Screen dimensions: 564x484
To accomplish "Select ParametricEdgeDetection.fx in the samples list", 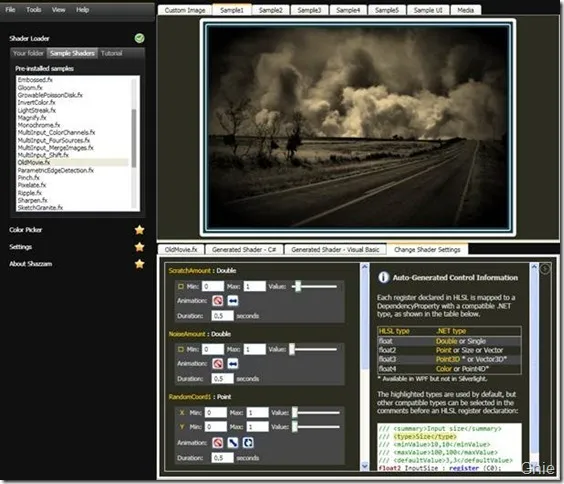I will [55, 170].
